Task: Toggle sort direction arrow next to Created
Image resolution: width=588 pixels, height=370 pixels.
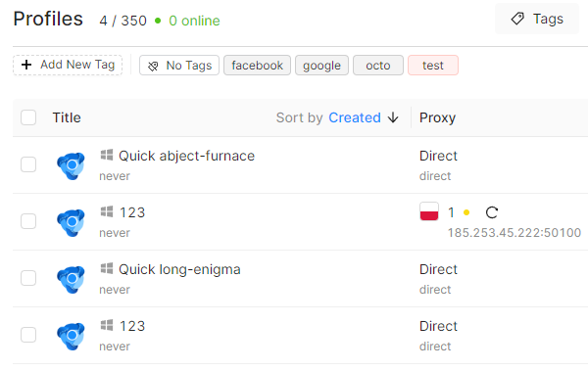Action: [393, 117]
